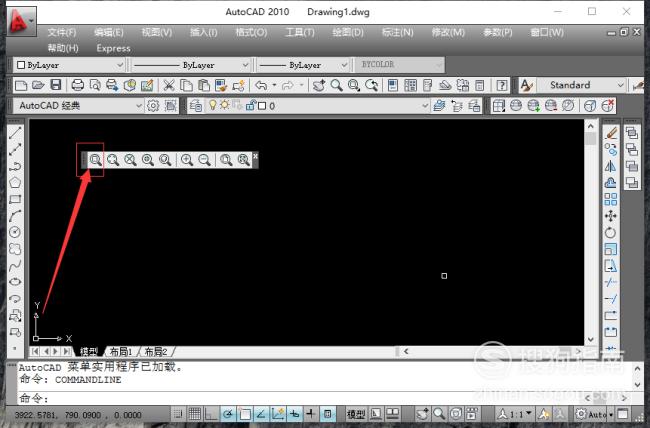Toggle layer 0 on/off lightbulb
Viewport: 650px width, 428px height.
click(x=212, y=105)
